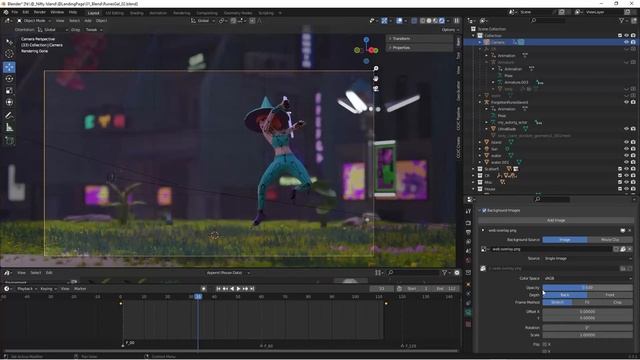Click the current frame number field
640x360 pixels.
tap(382, 289)
